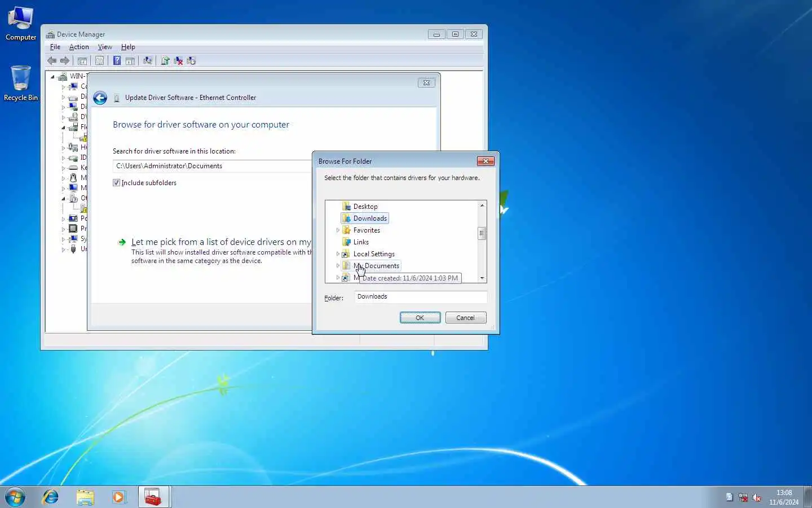This screenshot has height=508, width=812.
Task: Click the Back arrow in Device Manager toolbar
Action: pyautogui.click(x=52, y=61)
